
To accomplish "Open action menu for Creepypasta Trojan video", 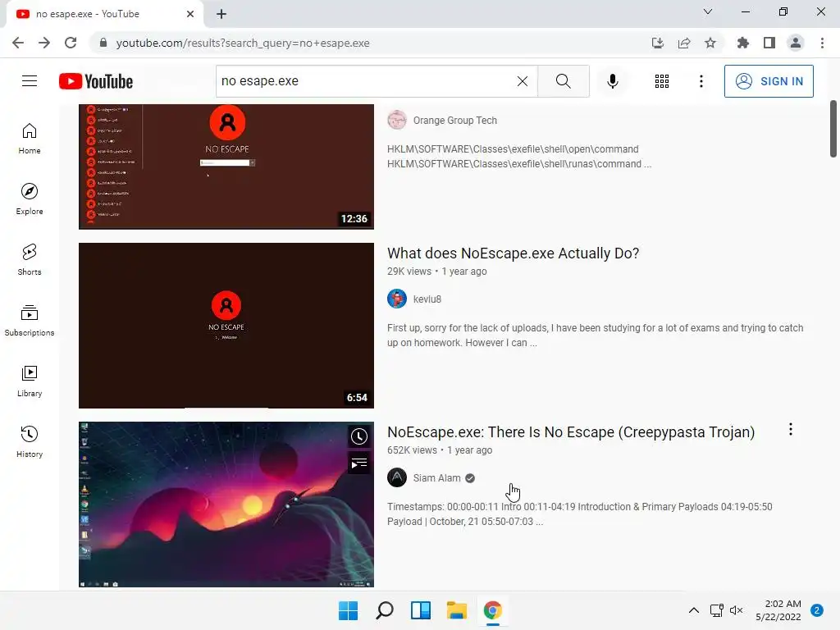I will click(791, 429).
